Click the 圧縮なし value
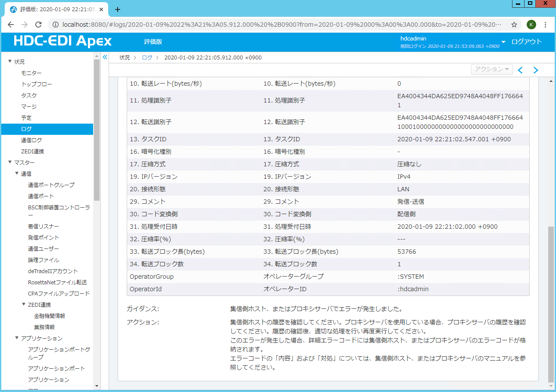 click(x=409, y=164)
